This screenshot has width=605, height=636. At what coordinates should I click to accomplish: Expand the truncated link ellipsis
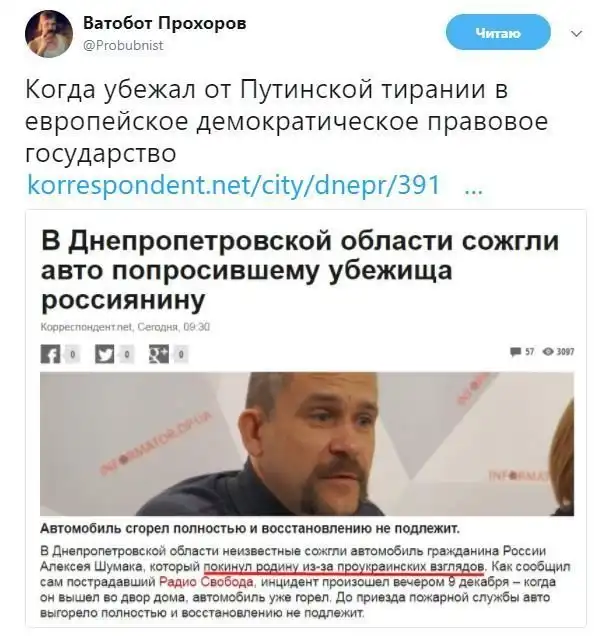tap(473, 189)
